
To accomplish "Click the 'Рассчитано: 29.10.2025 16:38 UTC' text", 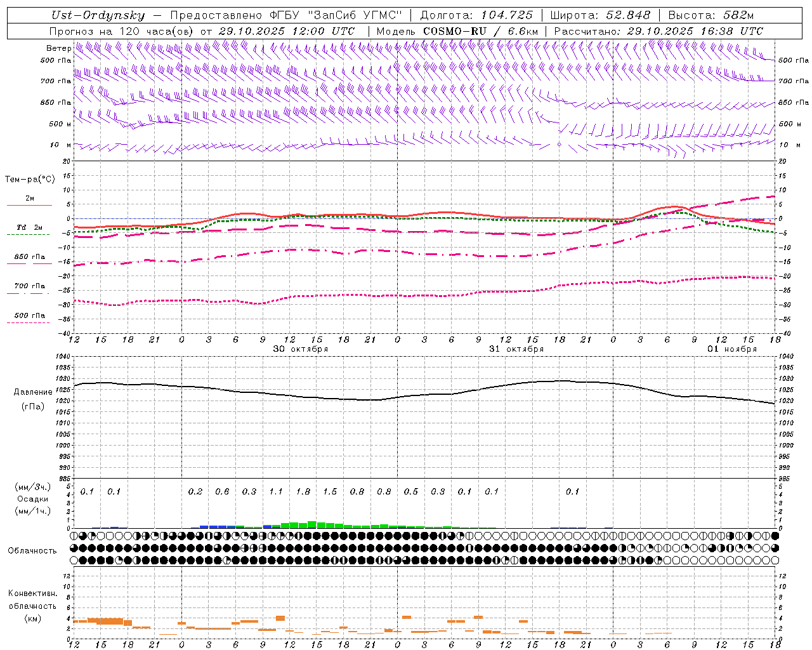I will click(x=658, y=31).
